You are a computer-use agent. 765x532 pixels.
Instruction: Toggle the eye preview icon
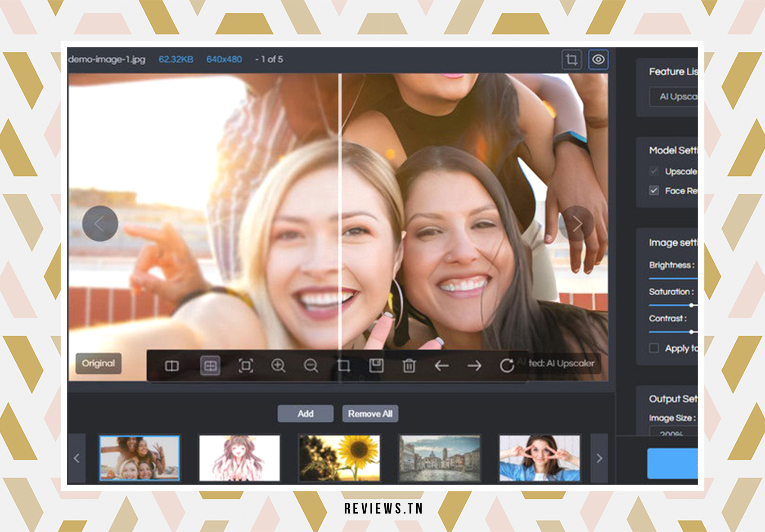(598, 59)
